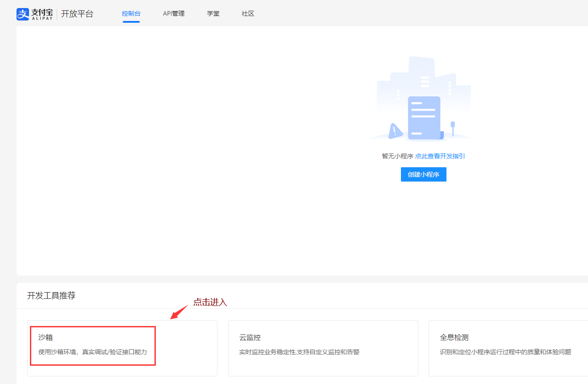588x384 pixels.
Task: Click the 实时监控业务稳定性 description text
Action: [x=299, y=352]
